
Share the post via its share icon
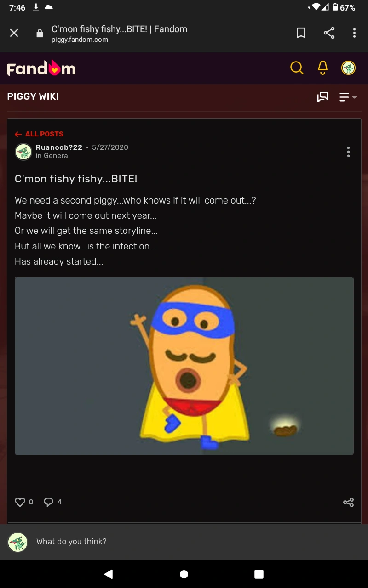coord(348,502)
